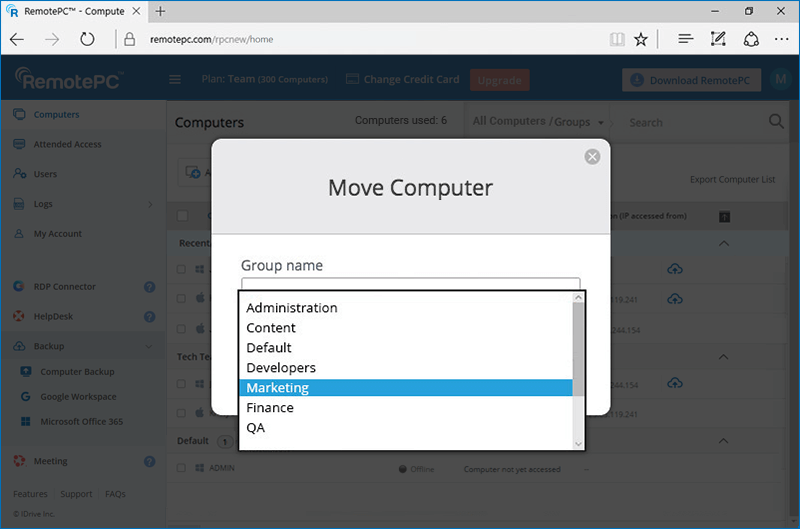Click the Download RemotePC button
The height and width of the screenshot is (529, 800).
[x=691, y=80]
